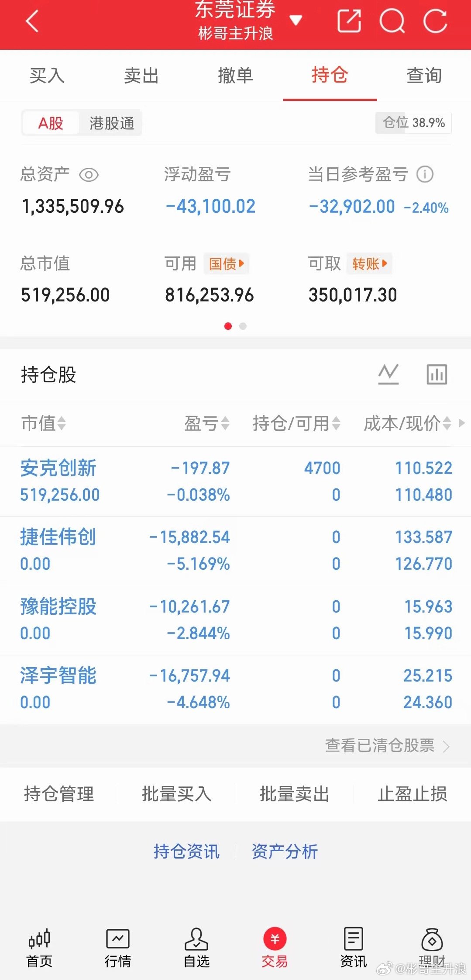
Task: Open the 泽宇智能 holding row
Action: click(x=236, y=689)
